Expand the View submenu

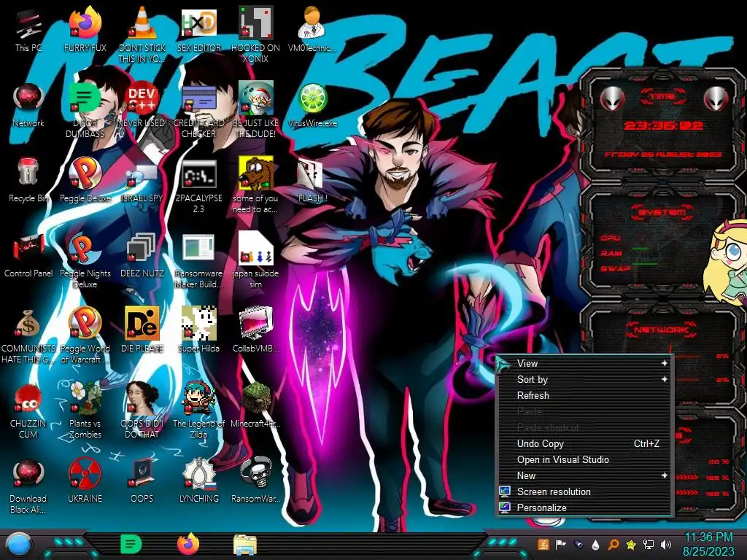(584, 363)
